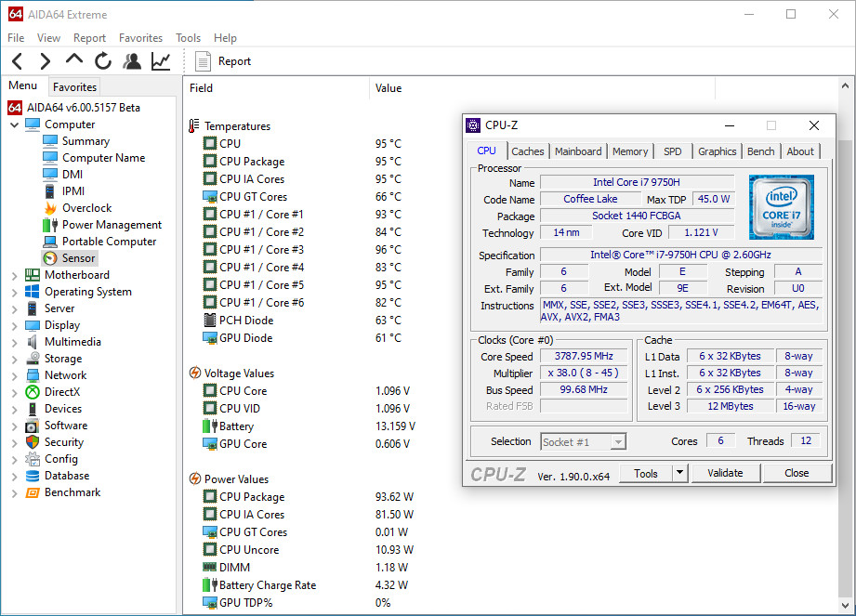Expand the DirectX node

15,393
